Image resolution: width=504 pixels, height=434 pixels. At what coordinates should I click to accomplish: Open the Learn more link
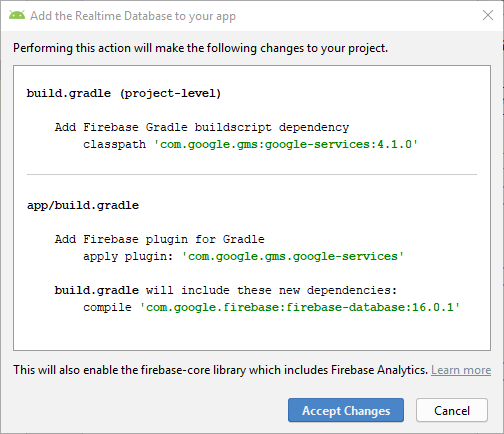[x=461, y=370]
